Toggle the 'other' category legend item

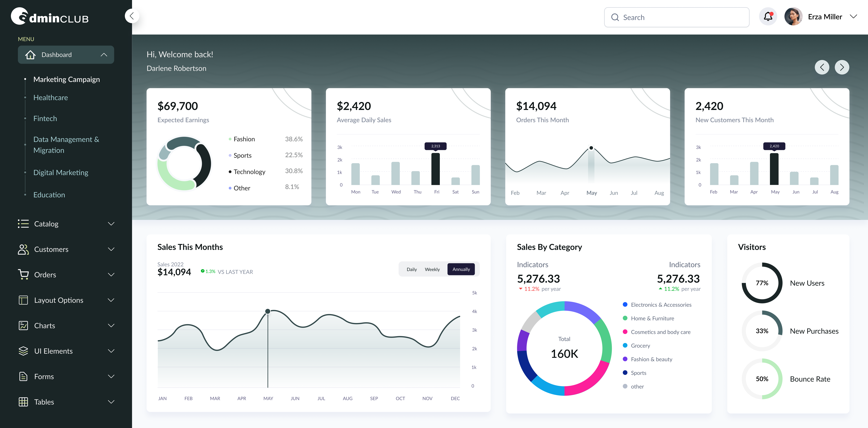point(633,387)
